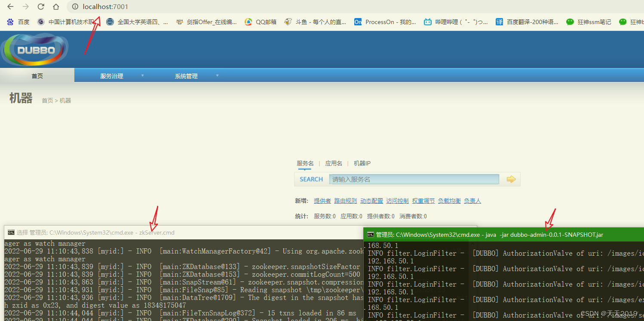Screen dimensions: 644x321
Task: Go to the browser home page icon
Action: tap(56, 7)
